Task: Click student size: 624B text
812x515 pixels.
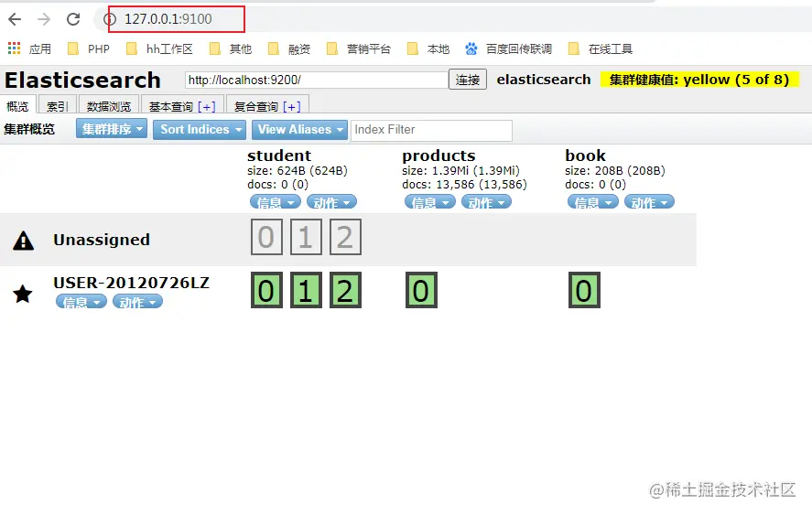Action: tap(298, 171)
